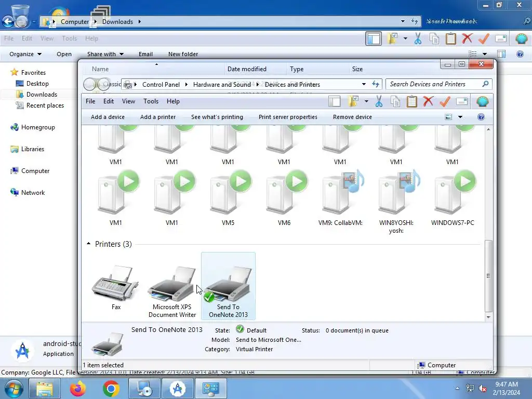
Task: Select Send To OneNote 2013 printer
Action: tap(229, 286)
